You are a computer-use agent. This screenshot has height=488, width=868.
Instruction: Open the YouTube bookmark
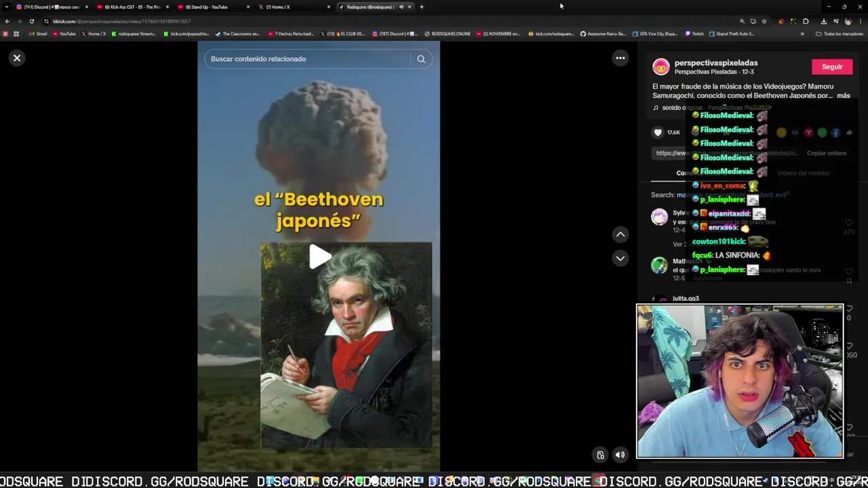click(x=64, y=33)
